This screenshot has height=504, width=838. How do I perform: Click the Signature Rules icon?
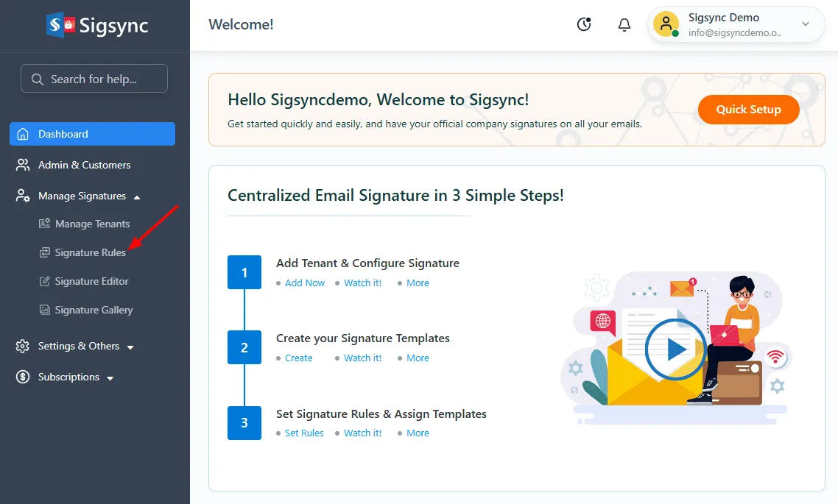point(44,252)
